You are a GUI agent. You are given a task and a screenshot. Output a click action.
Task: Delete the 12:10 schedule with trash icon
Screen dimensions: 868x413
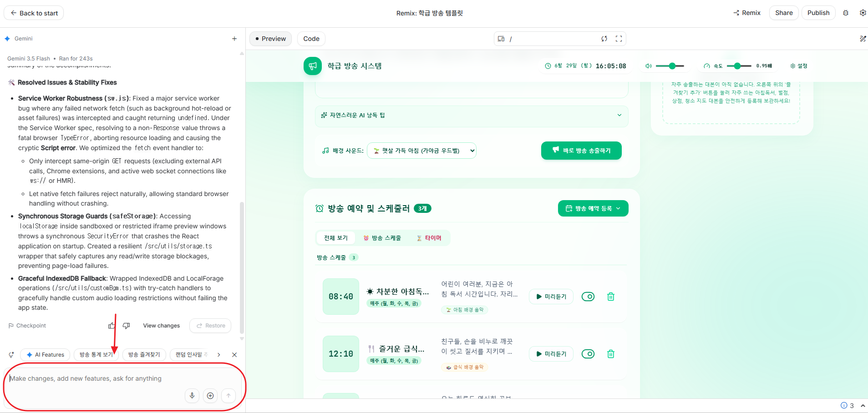(x=611, y=354)
